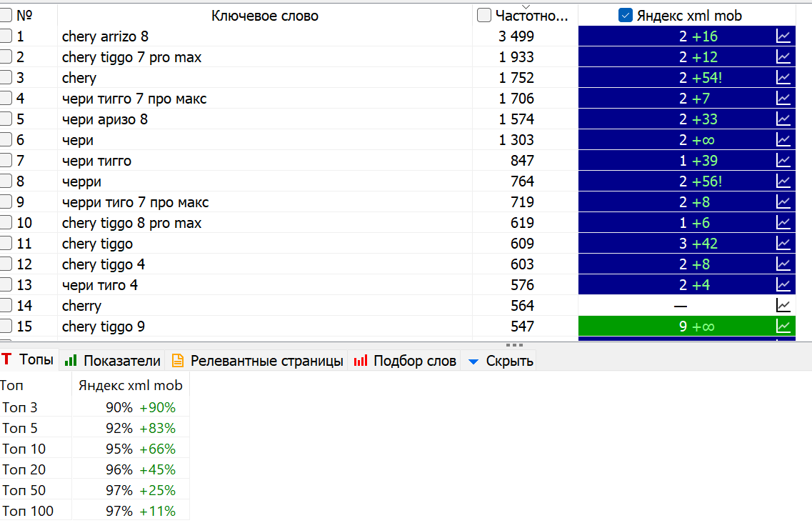The height and width of the screenshot is (528, 812).
Task: Open the Подбор слов tab
Action: click(405, 361)
